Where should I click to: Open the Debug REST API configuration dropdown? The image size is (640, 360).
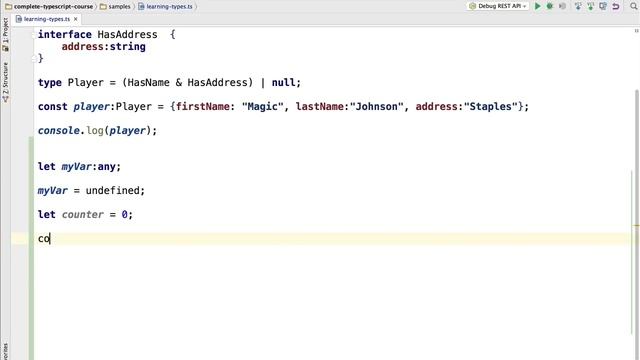pos(498,6)
